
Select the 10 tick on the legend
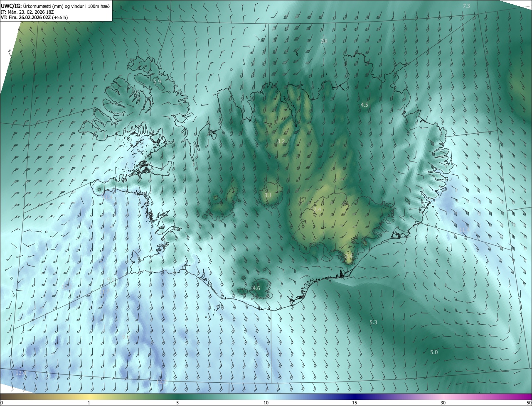[x=266, y=403]
